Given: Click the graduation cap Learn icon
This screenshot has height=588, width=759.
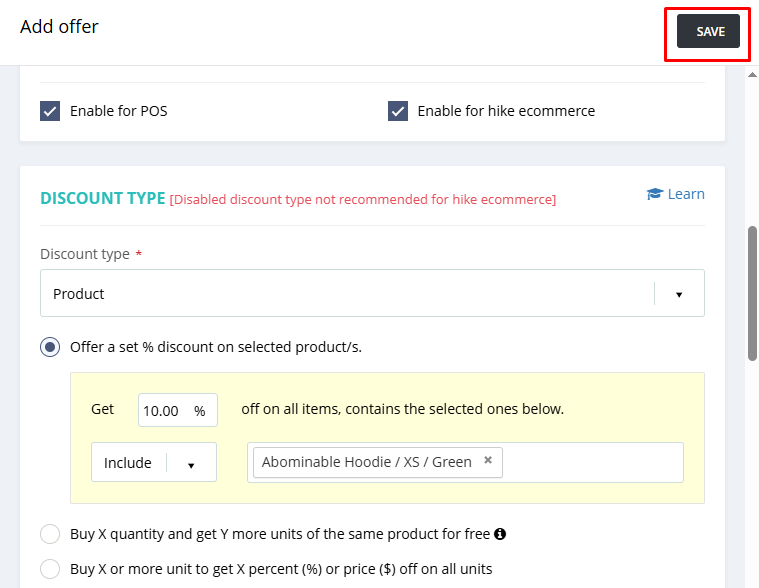Looking at the screenshot, I should 655,194.
